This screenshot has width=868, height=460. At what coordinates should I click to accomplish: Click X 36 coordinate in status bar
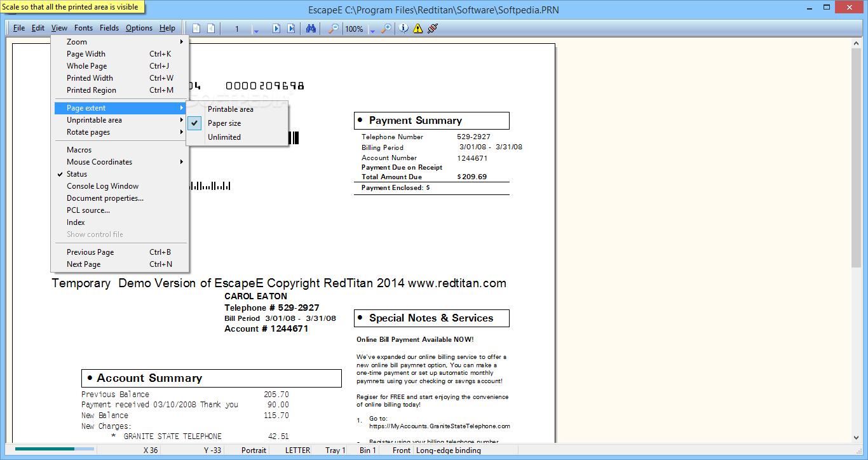point(151,450)
